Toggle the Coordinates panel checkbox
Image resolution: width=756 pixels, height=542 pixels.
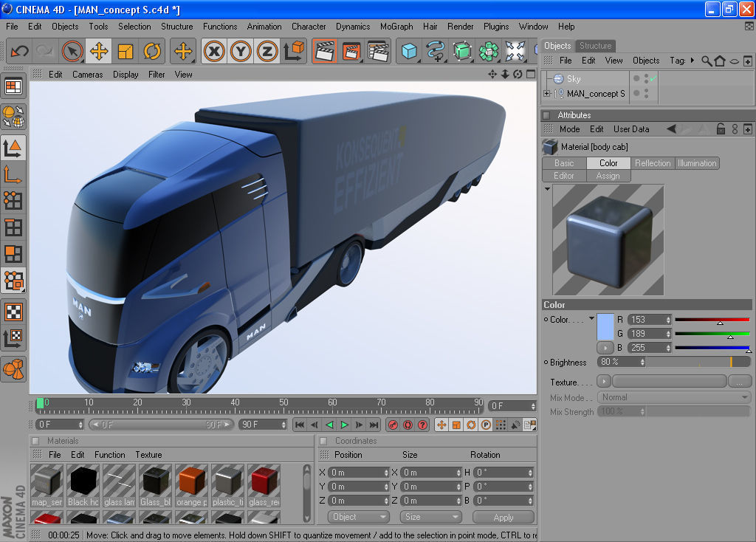[323, 441]
